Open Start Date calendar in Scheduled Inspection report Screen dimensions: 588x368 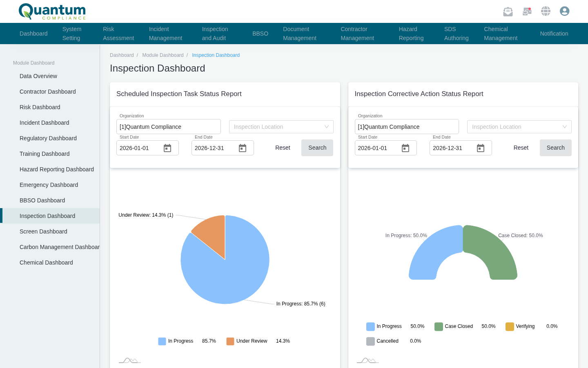click(x=167, y=148)
